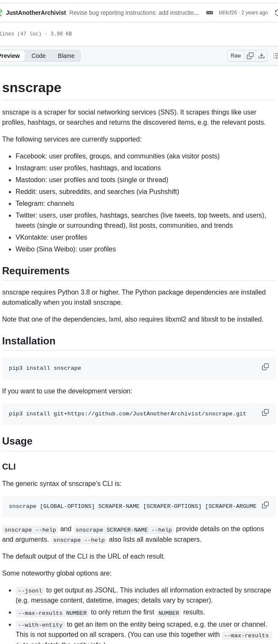Viewport: 278px width, 644px height.
Task: Copy the pip3 install snscrape command
Action: point(265,367)
